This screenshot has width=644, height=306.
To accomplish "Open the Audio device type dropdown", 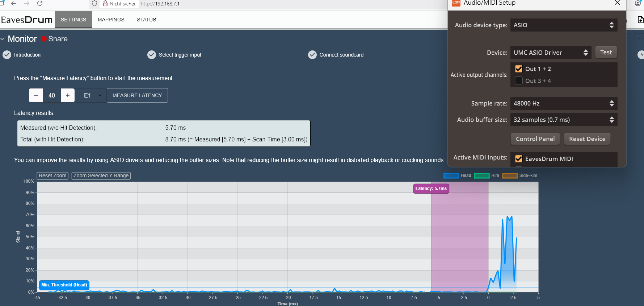I will point(563,25).
